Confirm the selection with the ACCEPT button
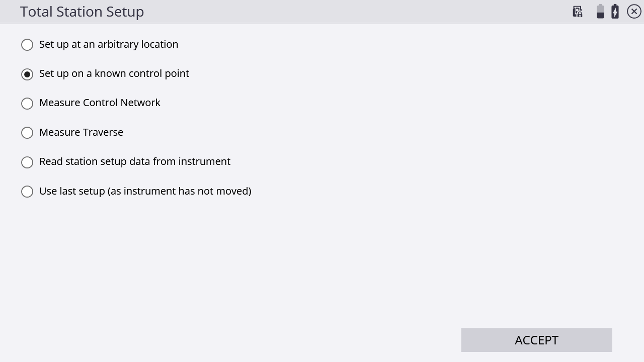This screenshot has width=644, height=362. pos(536,340)
